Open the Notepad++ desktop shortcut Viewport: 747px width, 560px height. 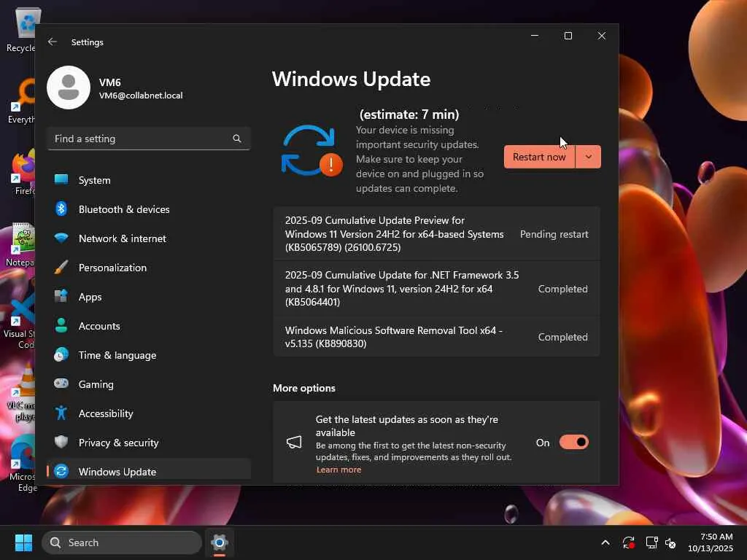pos(21,244)
